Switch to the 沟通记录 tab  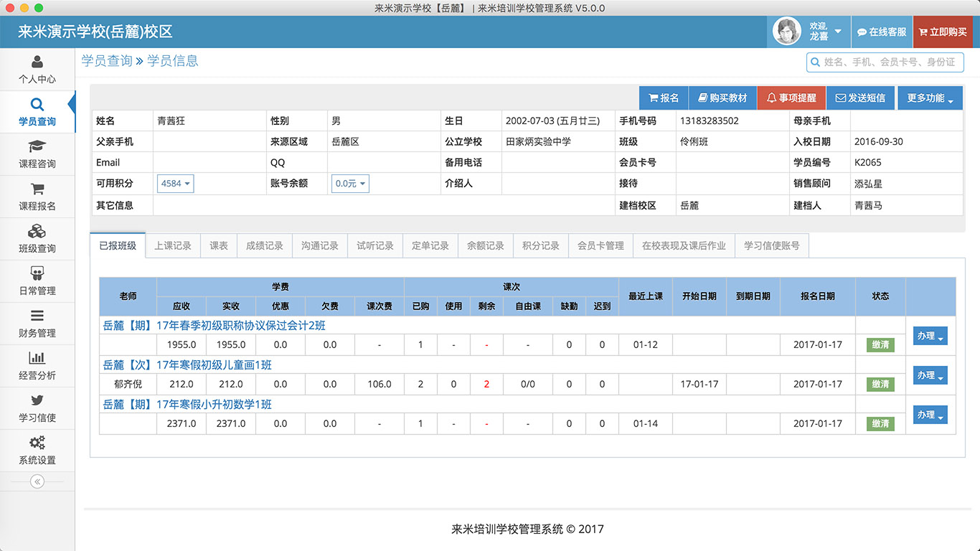point(320,245)
